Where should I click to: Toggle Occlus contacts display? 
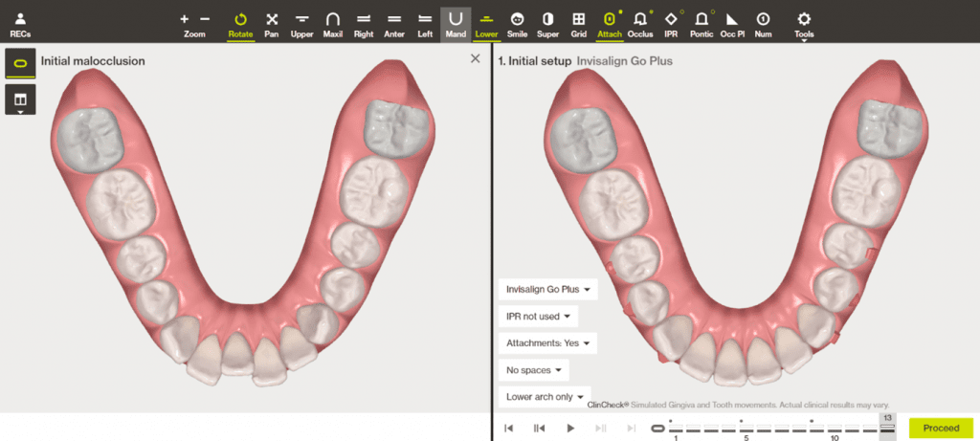click(640, 25)
